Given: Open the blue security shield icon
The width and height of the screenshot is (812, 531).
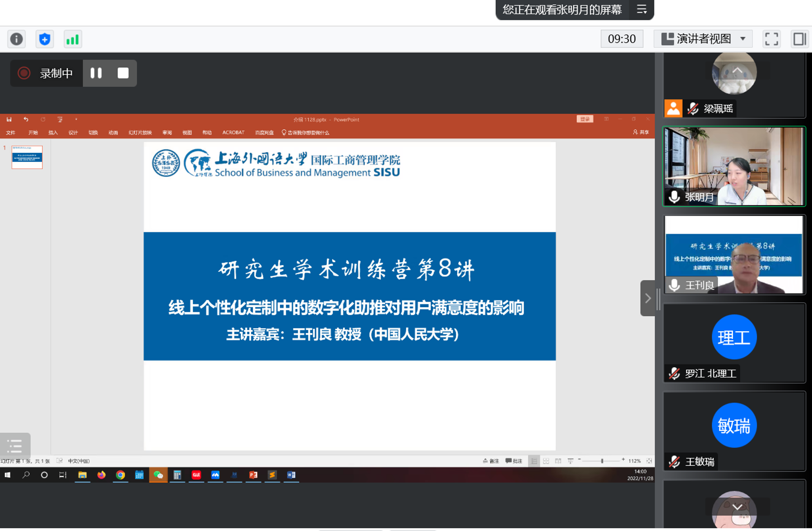Looking at the screenshot, I should pos(45,39).
